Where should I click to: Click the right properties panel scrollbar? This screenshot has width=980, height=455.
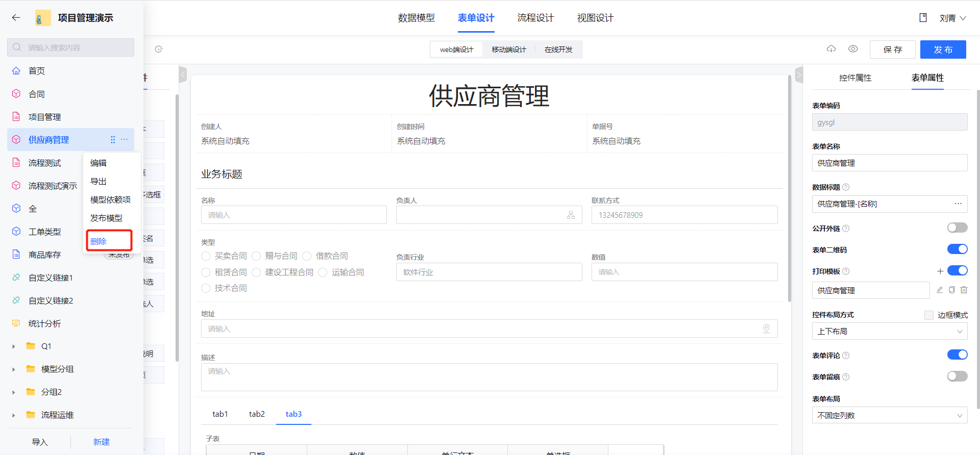tap(978, 249)
